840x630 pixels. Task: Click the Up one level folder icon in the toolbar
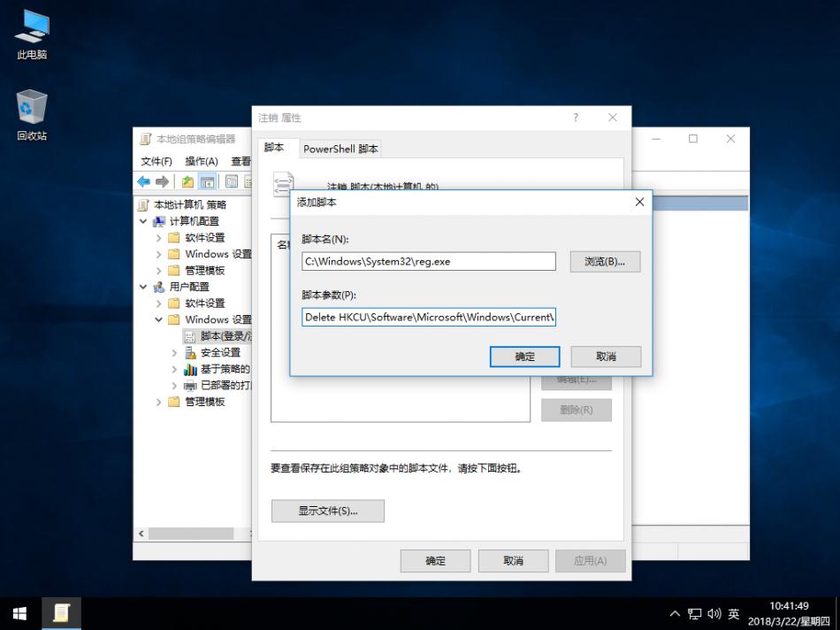click(x=187, y=181)
